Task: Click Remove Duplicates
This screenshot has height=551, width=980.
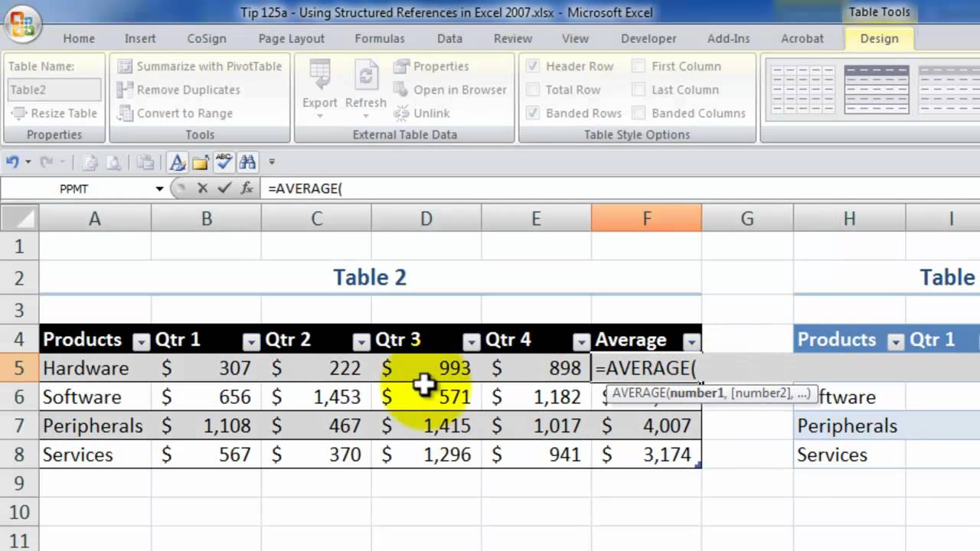Action: pos(179,90)
